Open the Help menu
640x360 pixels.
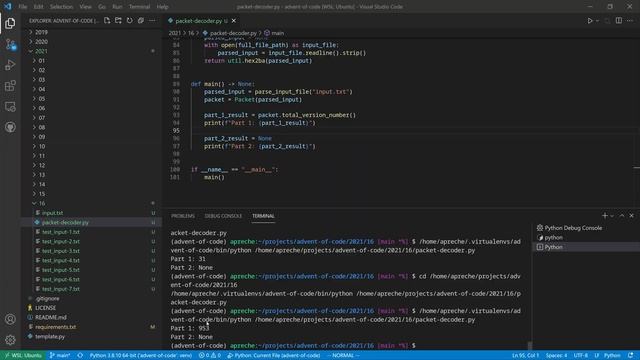point(162,7)
